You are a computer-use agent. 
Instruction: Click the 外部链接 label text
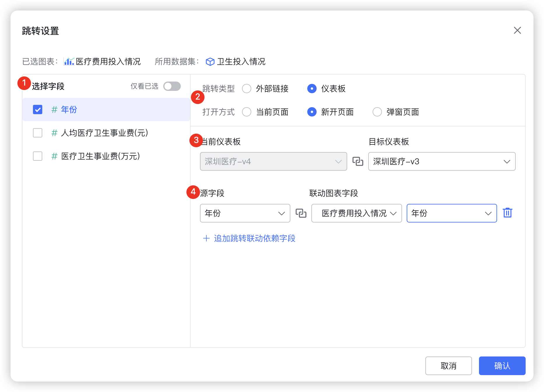tap(272, 89)
